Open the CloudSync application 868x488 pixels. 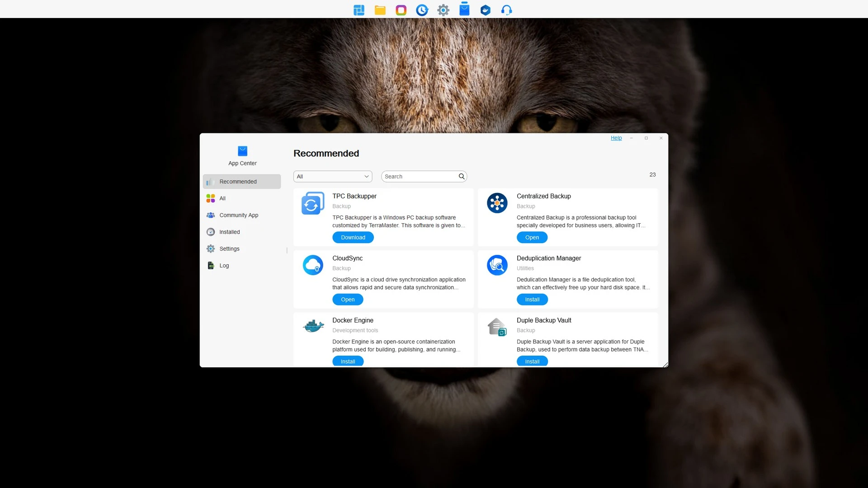click(347, 300)
